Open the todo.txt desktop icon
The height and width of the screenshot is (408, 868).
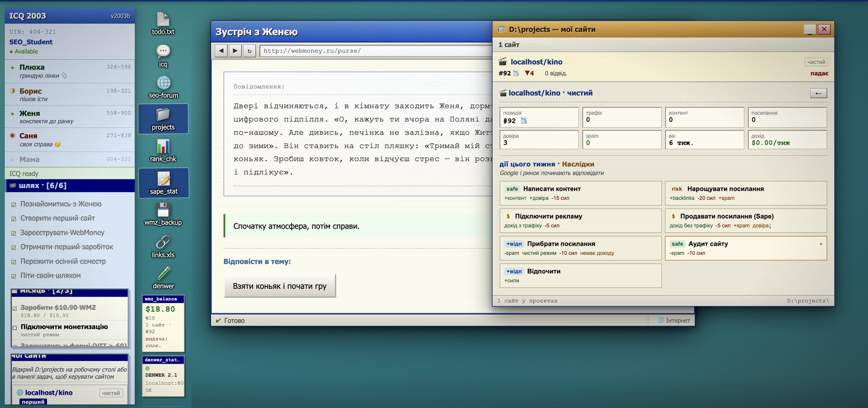[163, 23]
